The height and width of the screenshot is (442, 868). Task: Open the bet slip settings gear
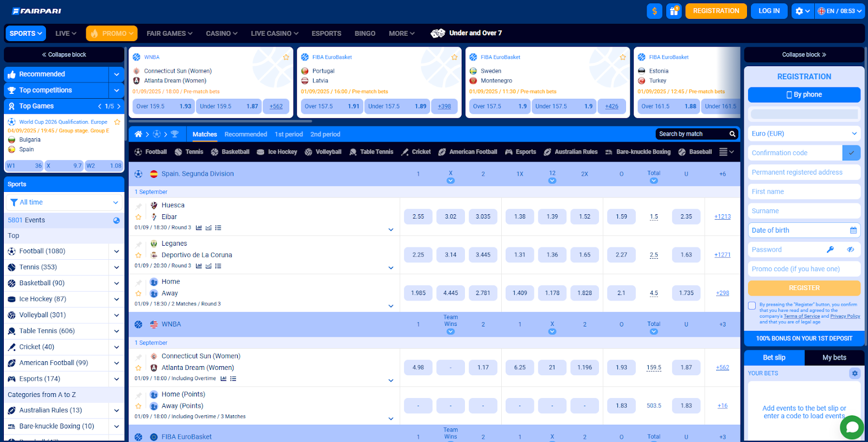[854, 373]
